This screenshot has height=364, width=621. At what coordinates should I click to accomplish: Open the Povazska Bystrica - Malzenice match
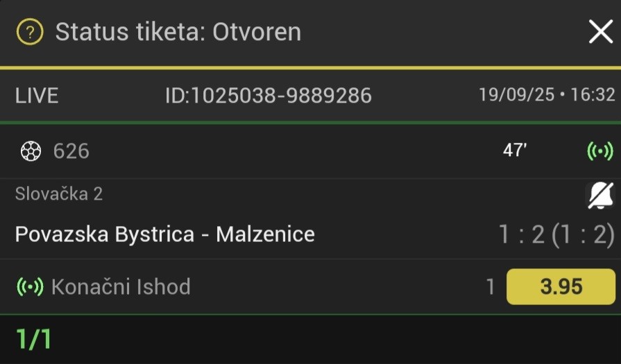[x=165, y=234]
